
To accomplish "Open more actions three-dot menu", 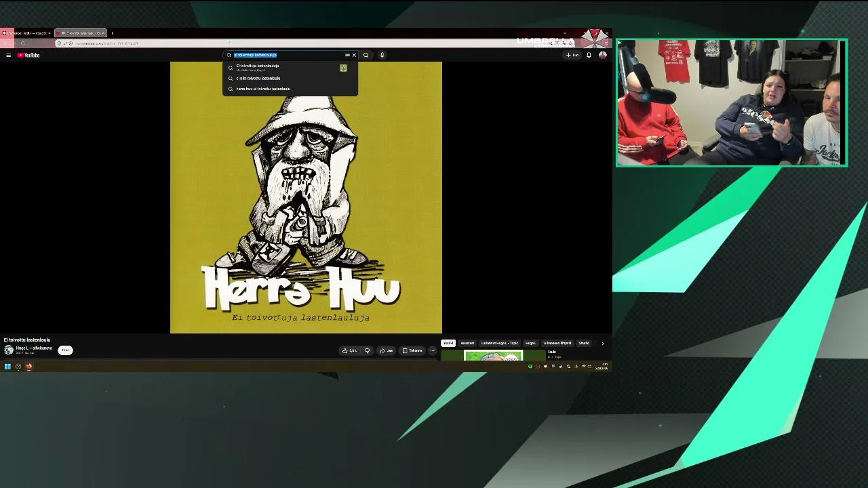I will pyautogui.click(x=432, y=350).
